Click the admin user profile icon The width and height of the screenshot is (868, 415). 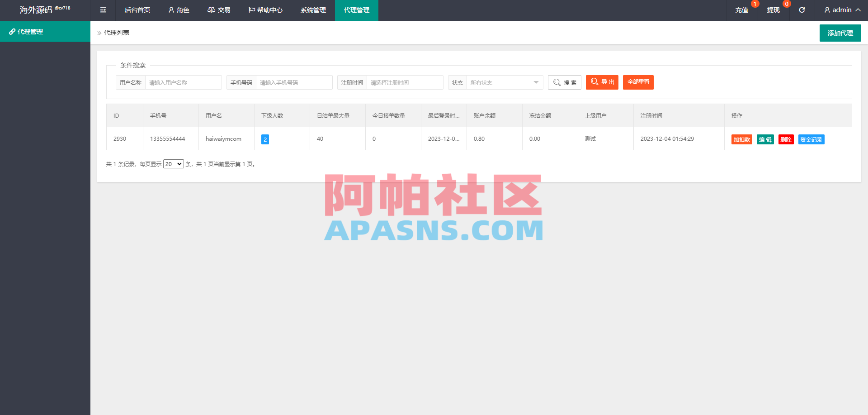pos(827,10)
